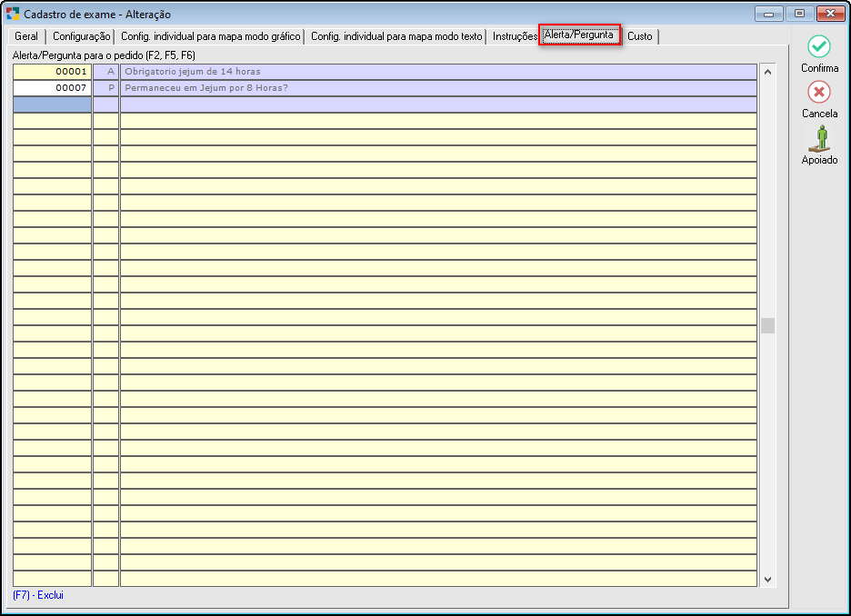Viewport: 851px width, 616px height.
Task: Click the vertical scrollbar thumb
Action: (767, 325)
